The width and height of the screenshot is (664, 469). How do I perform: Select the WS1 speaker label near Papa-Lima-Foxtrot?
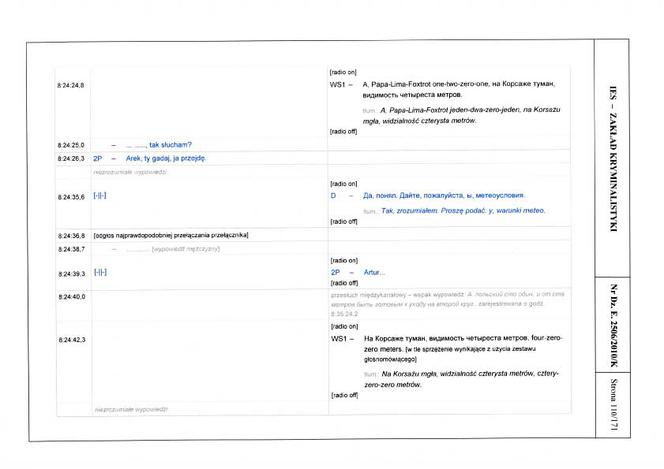click(338, 85)
